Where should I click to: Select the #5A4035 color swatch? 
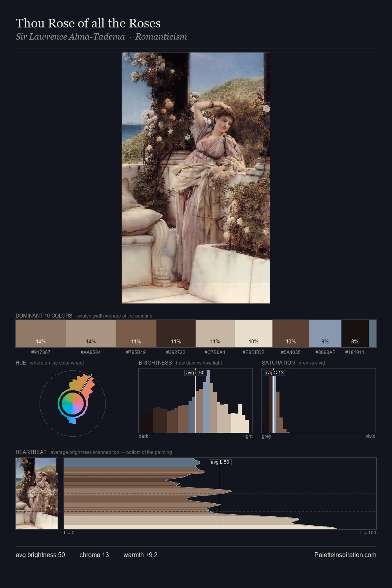pyautogui.click(x=291, y=334)
